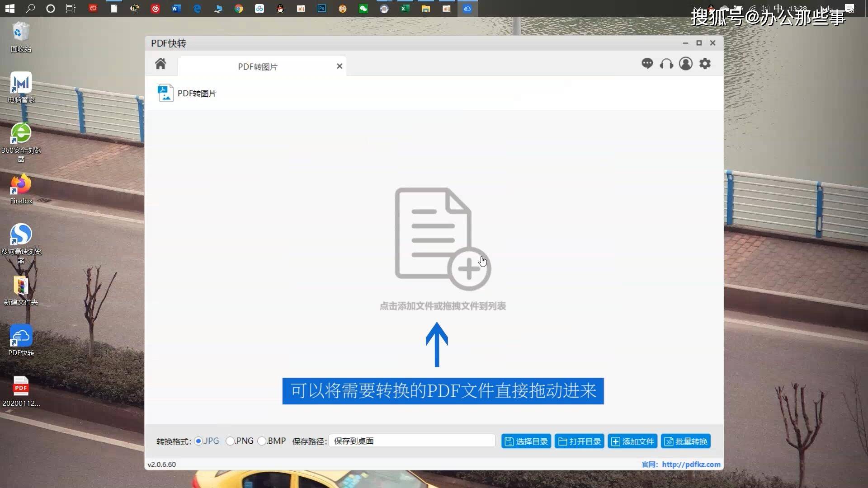The width and height of the screenshot is (868, 488).
Task: Open taskbar search magnifier
Action: 30,9
